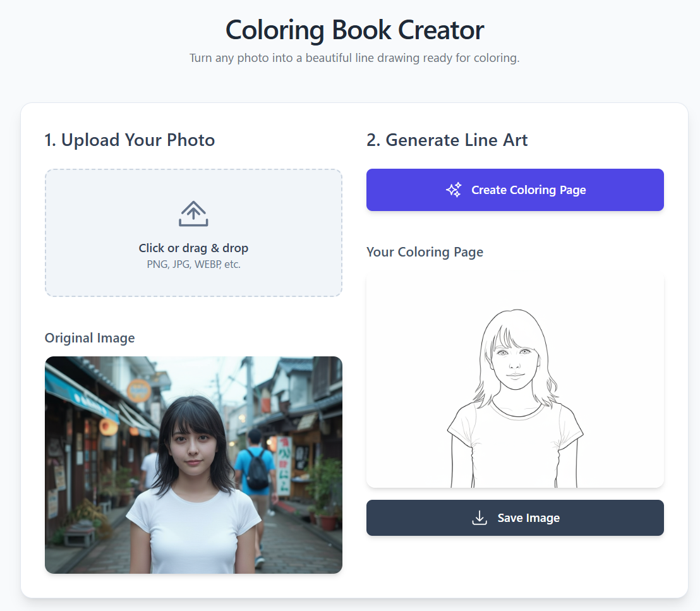This screenshot has width=700, height=611.
Task: Click the 'Original Image' label
Action: click(90, 338)
